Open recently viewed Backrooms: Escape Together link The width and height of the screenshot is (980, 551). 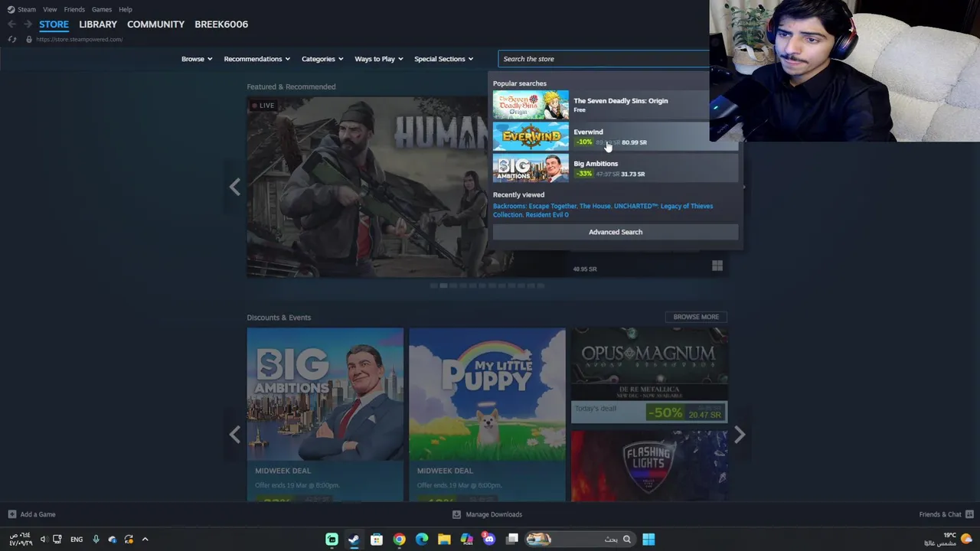coord(535,206)
